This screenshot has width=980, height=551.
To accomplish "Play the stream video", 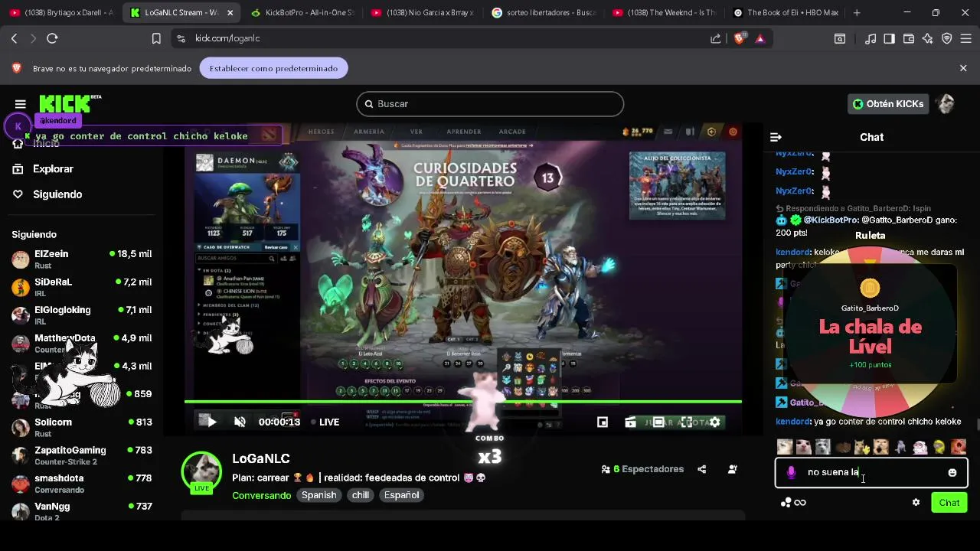I will [212, 422].
